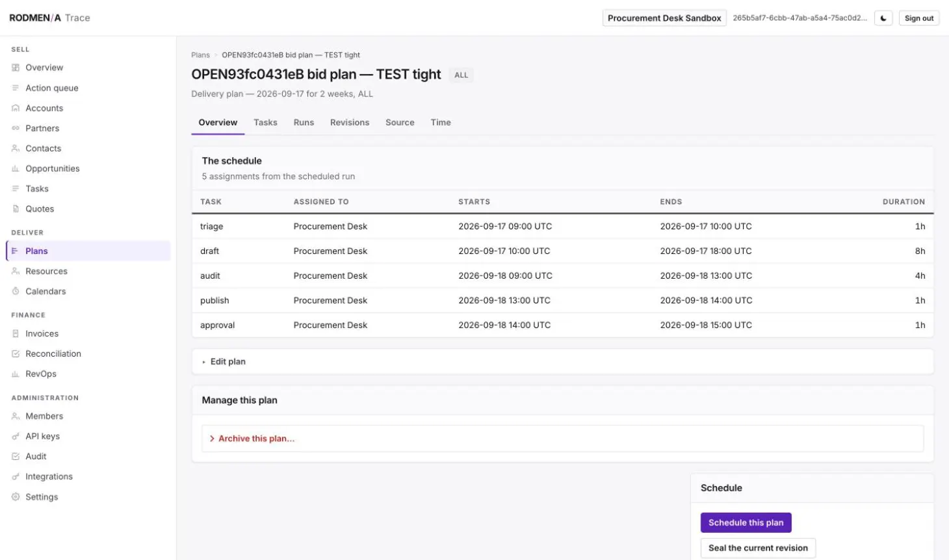Click the Partners sidebar icon
Screen dimensions: 949x560
(x=16, y=128)
